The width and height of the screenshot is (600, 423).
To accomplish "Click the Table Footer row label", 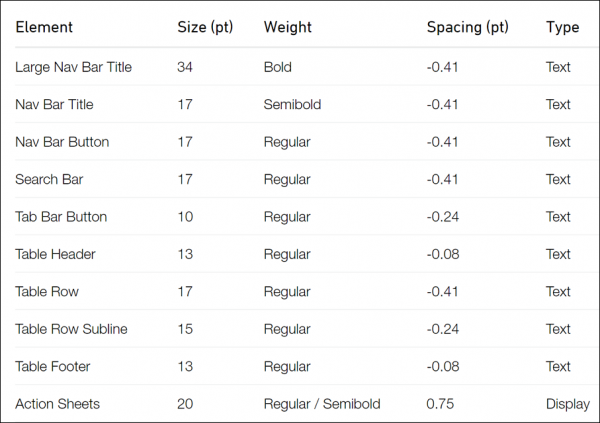I will pos(53,366).
